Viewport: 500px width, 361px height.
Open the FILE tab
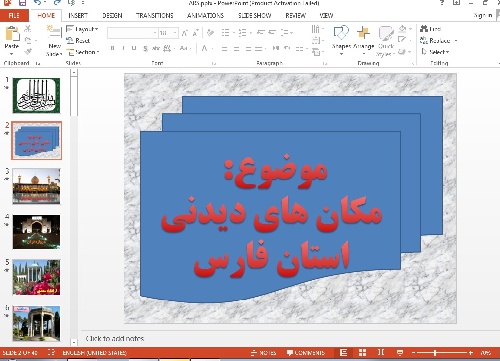[x=14, y=16]
